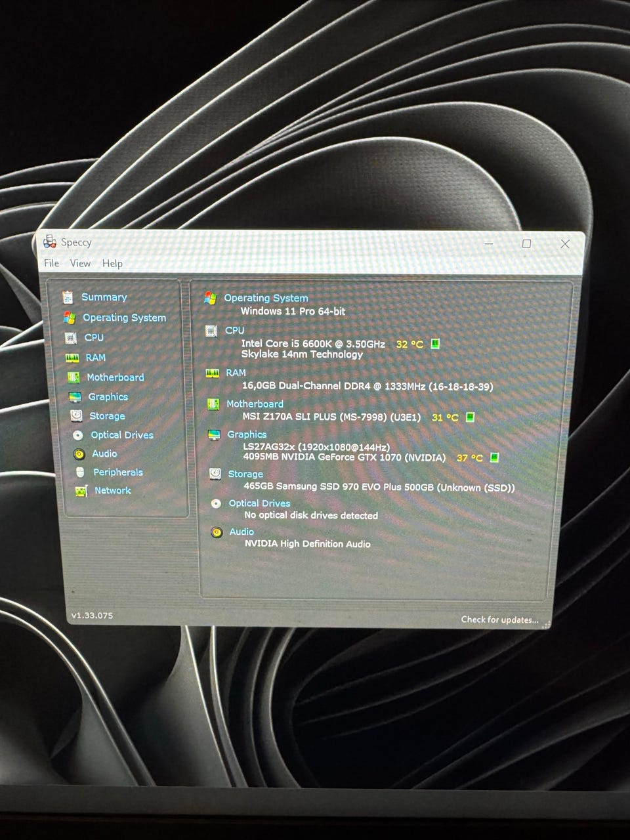Select Network section in the sidebar
This screenshot has width=630, height=840.
pyautogui.click(x=112, y=491)
